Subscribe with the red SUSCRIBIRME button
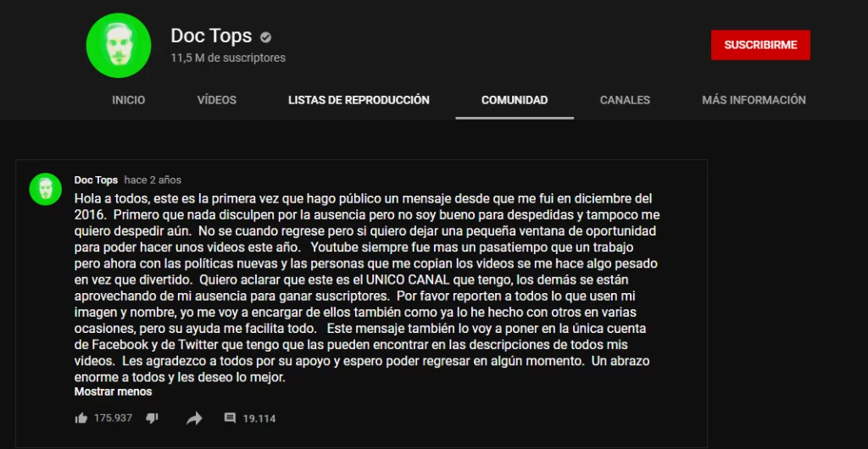868x449 pixels. [x=760, y=45]
